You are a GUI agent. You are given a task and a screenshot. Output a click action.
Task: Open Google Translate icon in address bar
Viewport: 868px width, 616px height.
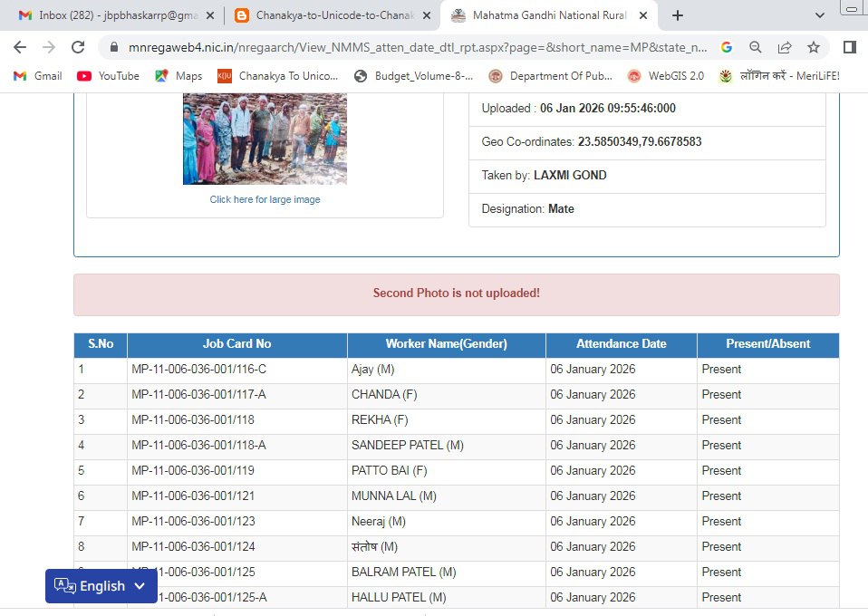click(727, 47)
